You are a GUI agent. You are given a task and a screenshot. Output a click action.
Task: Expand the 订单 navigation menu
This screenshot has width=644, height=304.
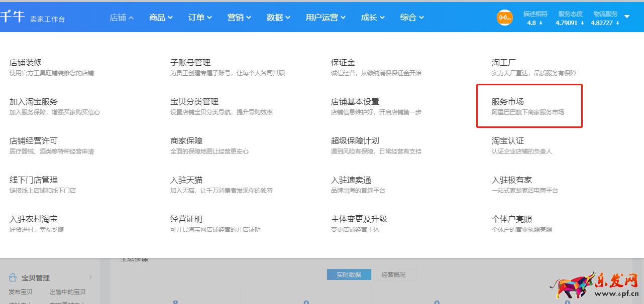click(200, 18)
